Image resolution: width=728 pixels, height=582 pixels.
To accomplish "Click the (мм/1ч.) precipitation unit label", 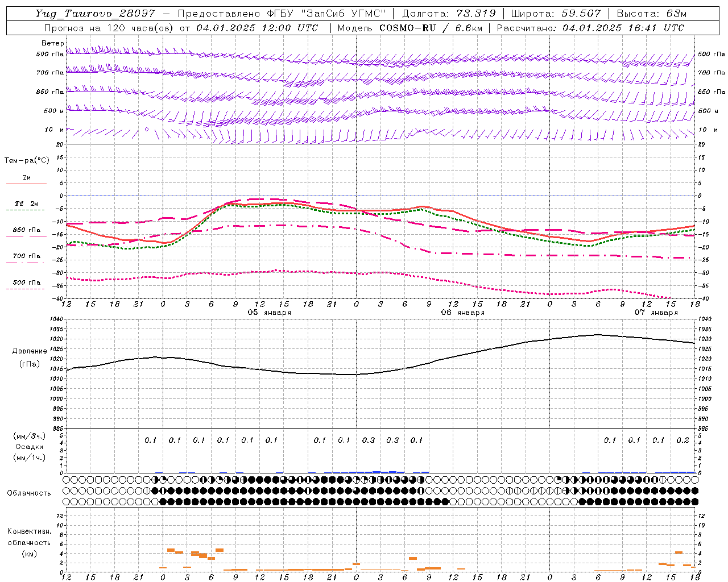I will click(x=30, y=458).
